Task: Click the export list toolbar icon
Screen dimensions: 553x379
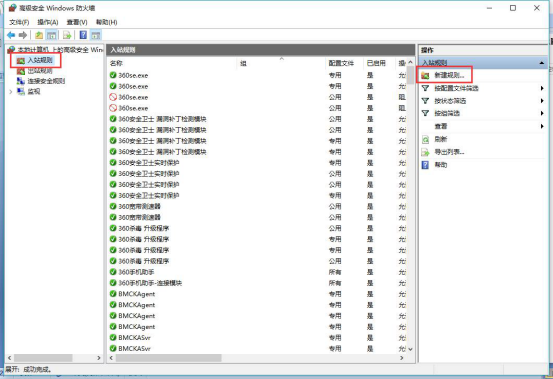Action: coord(67,35)
